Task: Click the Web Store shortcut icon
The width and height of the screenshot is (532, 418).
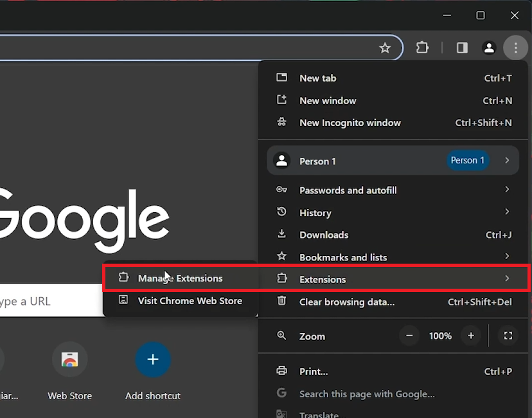Action: point(69,359)
